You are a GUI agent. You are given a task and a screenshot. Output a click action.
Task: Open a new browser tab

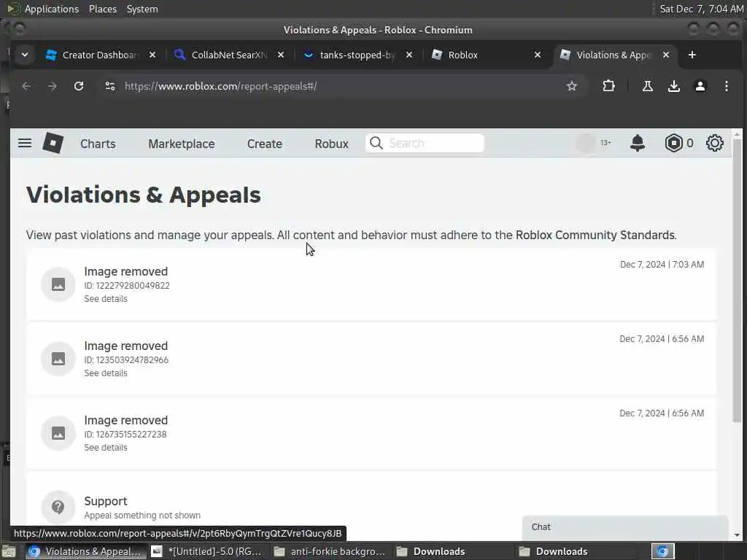click(692, 55)
